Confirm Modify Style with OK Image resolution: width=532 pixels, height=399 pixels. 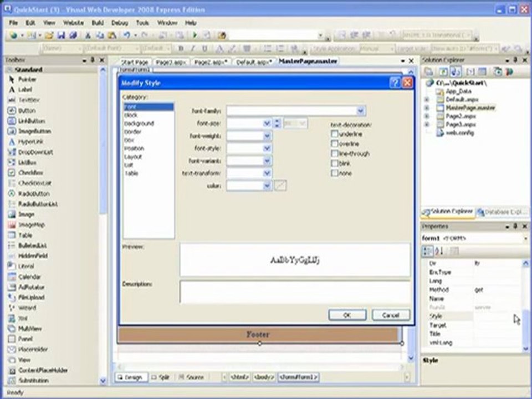pyautogui.click(x=347, y=315)
